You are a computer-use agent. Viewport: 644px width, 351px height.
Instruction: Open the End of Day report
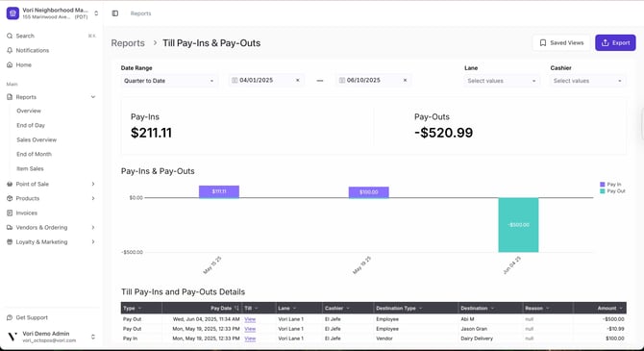click(x=31, y=125)
